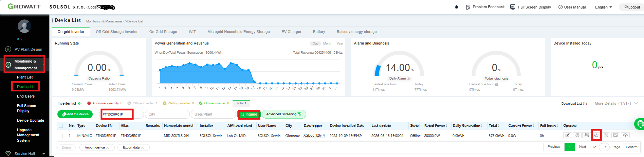The image size is (644, 157).
Task: Switch the generation chart to Month view
Action: point(328,43)
